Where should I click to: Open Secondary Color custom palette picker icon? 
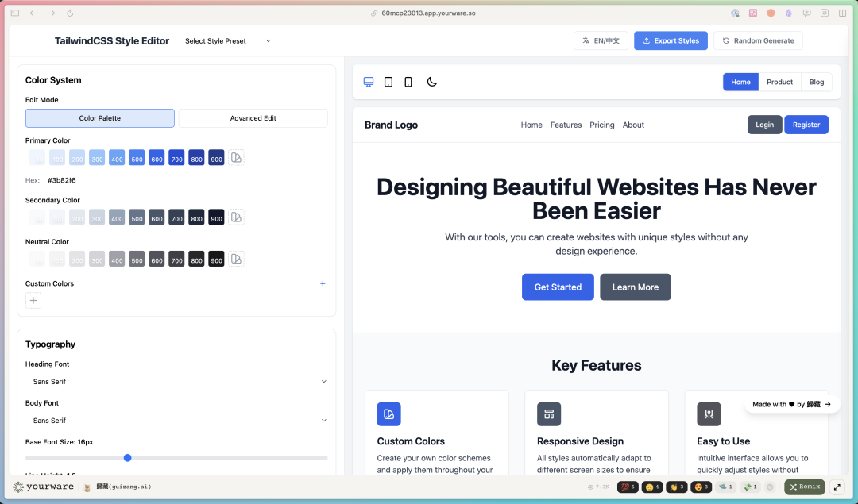(x=236, y=217)
